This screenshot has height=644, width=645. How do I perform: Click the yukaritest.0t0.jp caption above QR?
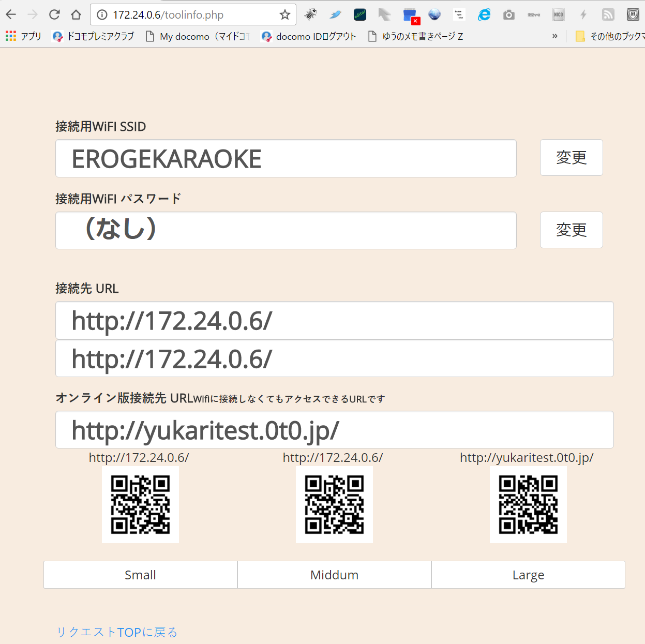(x=527, y=458)
